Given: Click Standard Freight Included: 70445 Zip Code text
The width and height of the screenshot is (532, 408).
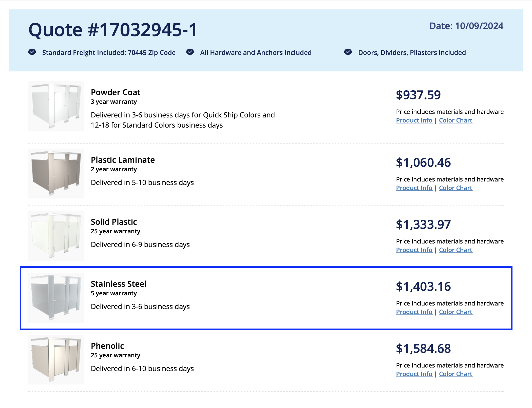Looking at the screenshot, I should coord(109,53).
